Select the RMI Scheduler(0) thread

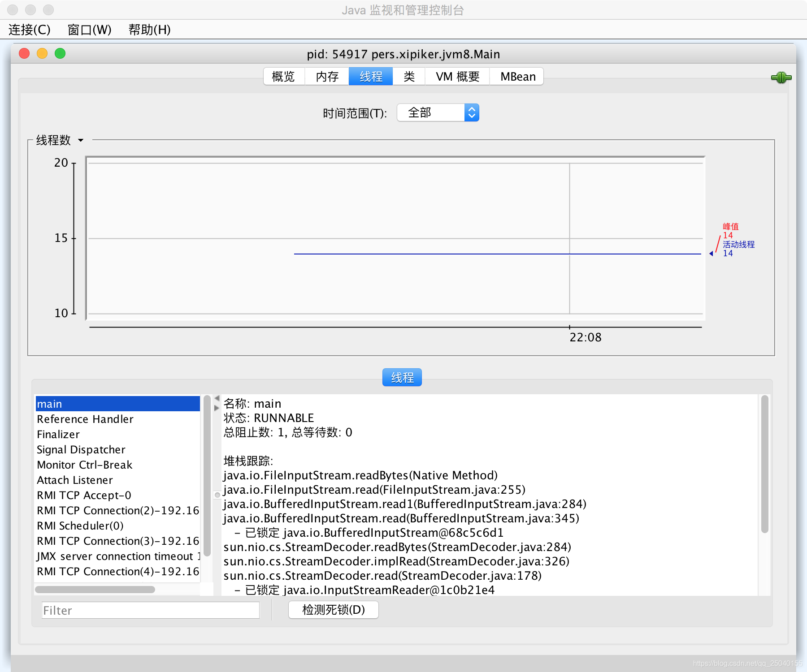coord(117,526)
